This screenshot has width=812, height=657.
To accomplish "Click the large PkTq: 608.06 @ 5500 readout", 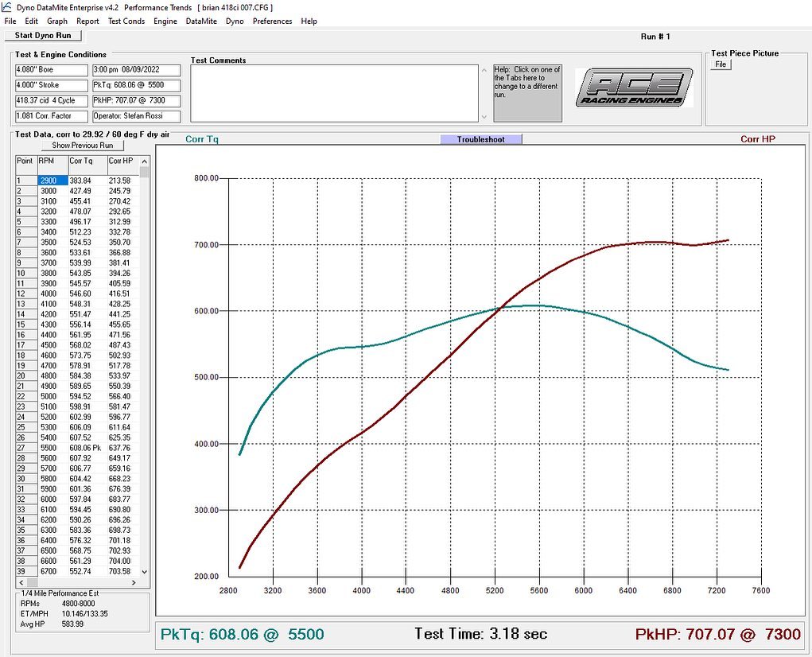I will pos(243,634).
